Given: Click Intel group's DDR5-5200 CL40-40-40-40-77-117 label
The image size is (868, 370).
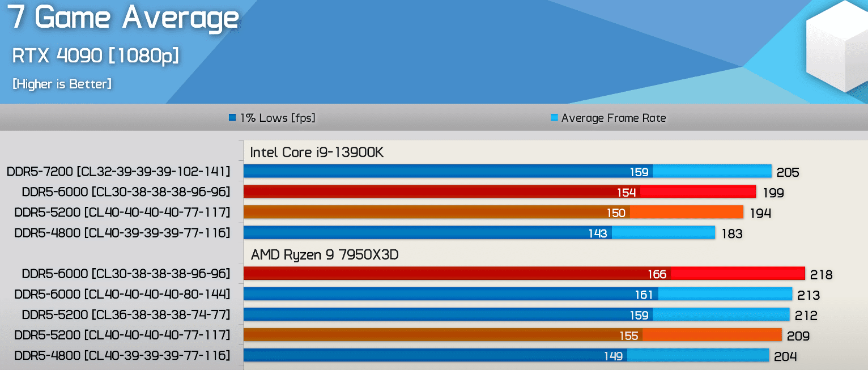Looking at the screenshot, I should pos(122,212).
